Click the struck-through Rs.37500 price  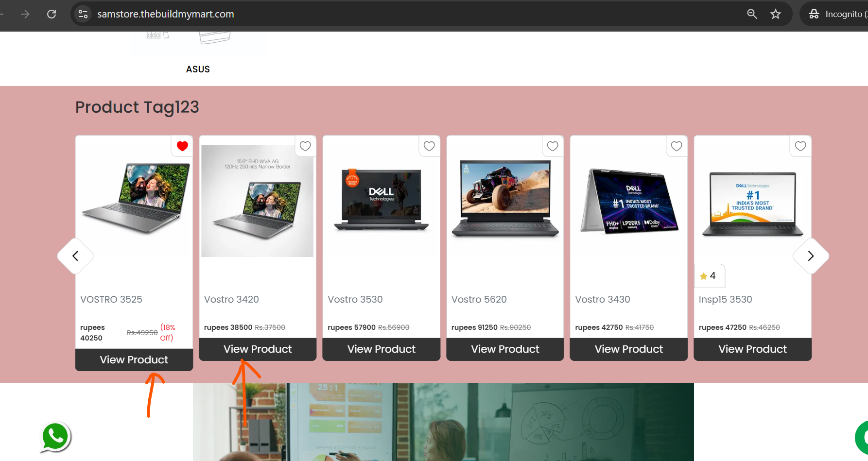(x=270, y=327)
